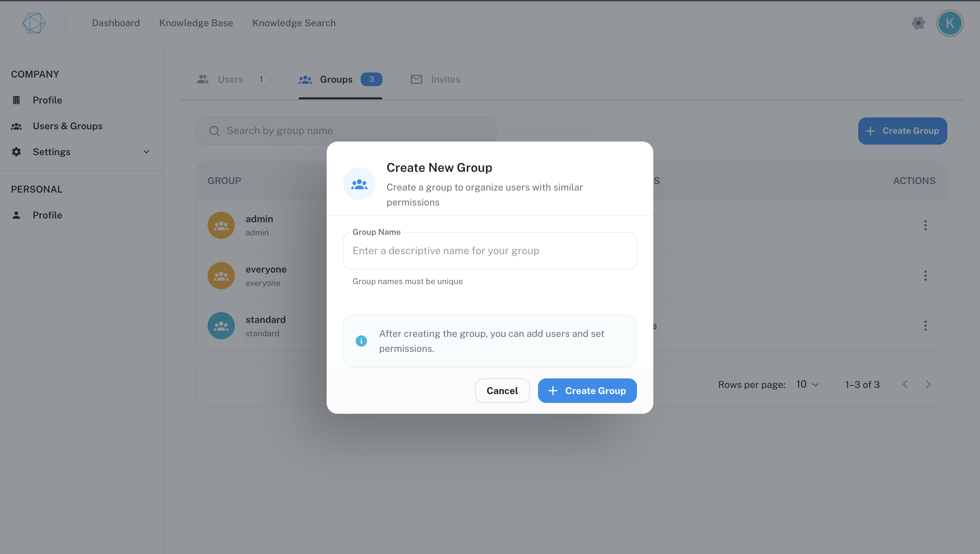
Task: Open the actions menu for everyone group
Action: [x=925, y=276]
